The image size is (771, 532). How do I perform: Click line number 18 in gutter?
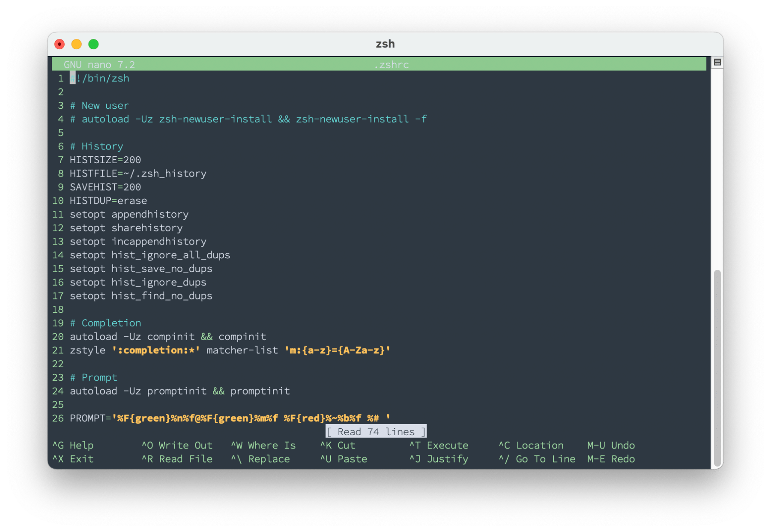pyautogui.click(x=58, y=310)
